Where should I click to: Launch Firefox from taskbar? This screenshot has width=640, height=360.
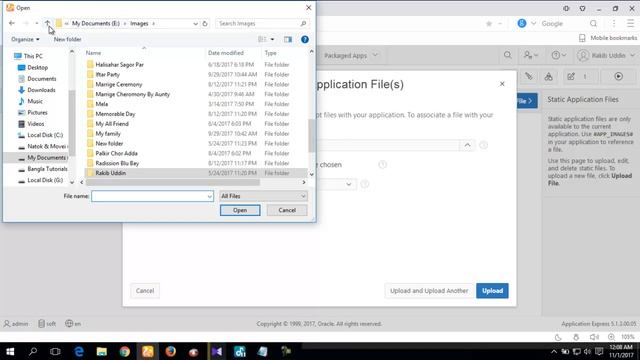pyautogui.click(x=171, y=351)
